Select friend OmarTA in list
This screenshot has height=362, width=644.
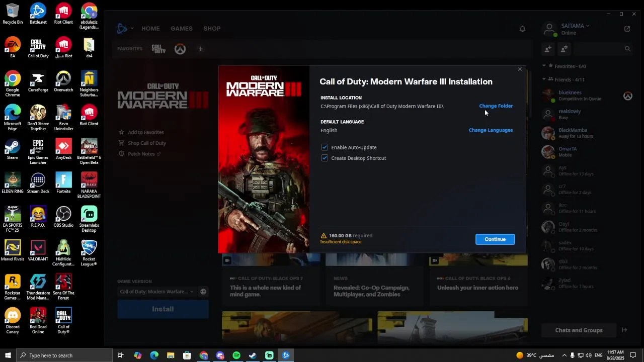[x=586, y=151]
